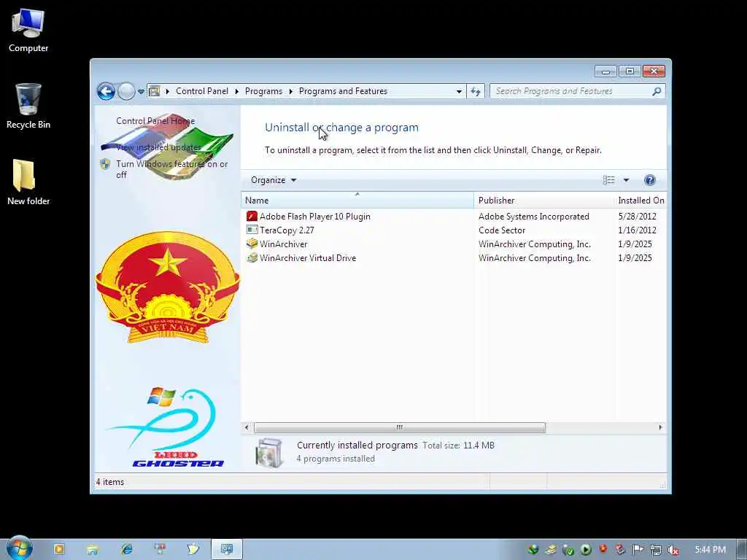The image size is (747, 560).
Task: Click the horizontal scrollbar right arrow
Action: tap(660, 427)
